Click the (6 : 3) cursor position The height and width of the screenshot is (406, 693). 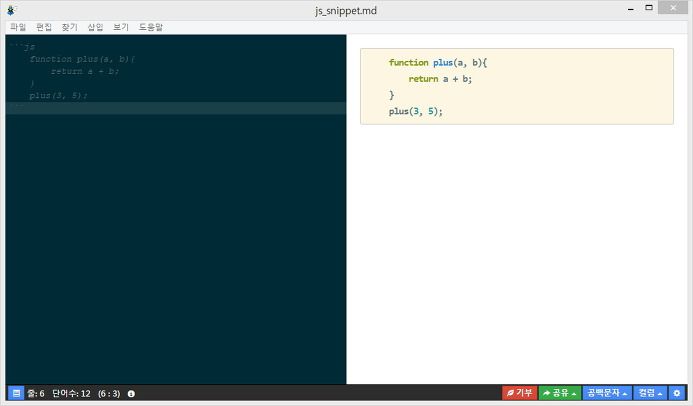coord(109,393)
